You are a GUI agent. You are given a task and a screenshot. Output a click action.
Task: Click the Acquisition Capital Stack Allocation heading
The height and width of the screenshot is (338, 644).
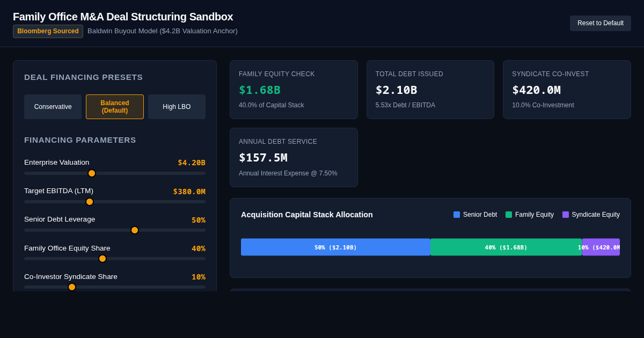[307, 215]
